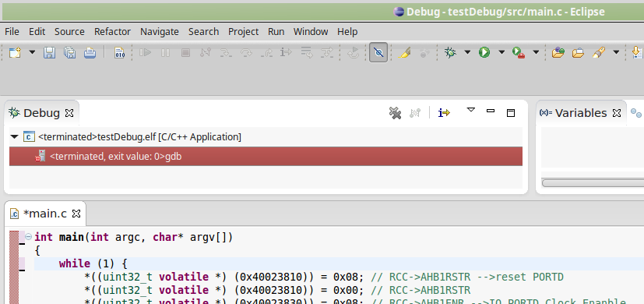The height and width of the screenshot is (304, 644).
Task: Click the Search flashlight toolbar icon
Action: click(x=599, y=53)
